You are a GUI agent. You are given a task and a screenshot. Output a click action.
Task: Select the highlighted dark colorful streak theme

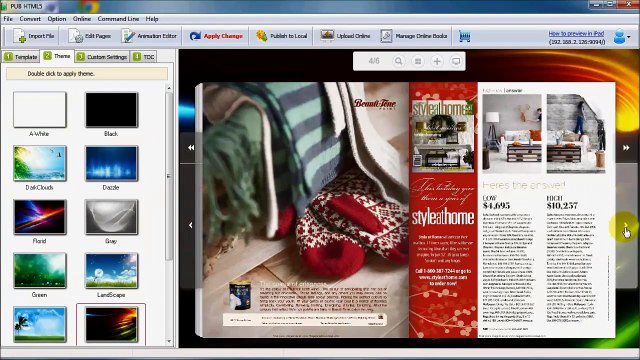(111, 324)
